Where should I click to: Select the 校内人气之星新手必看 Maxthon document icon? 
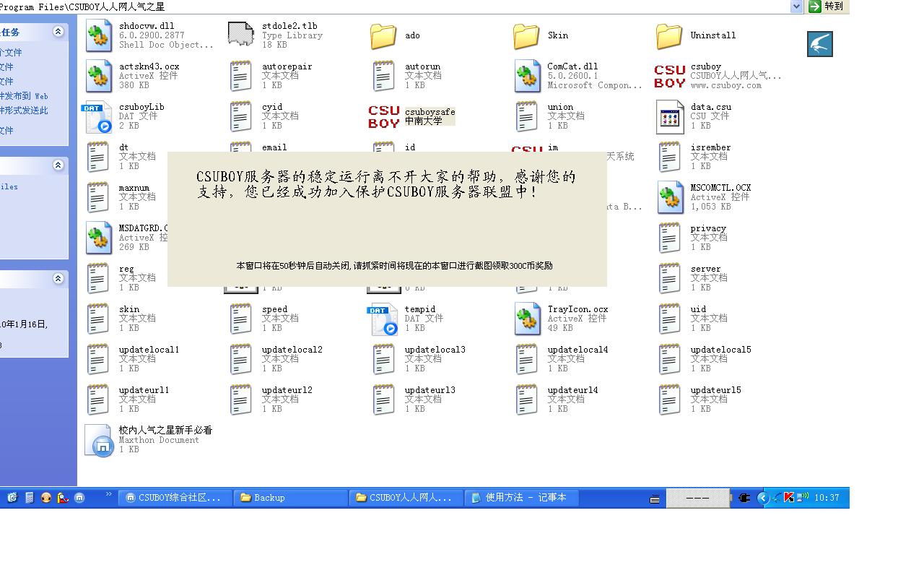click(99, 440)
